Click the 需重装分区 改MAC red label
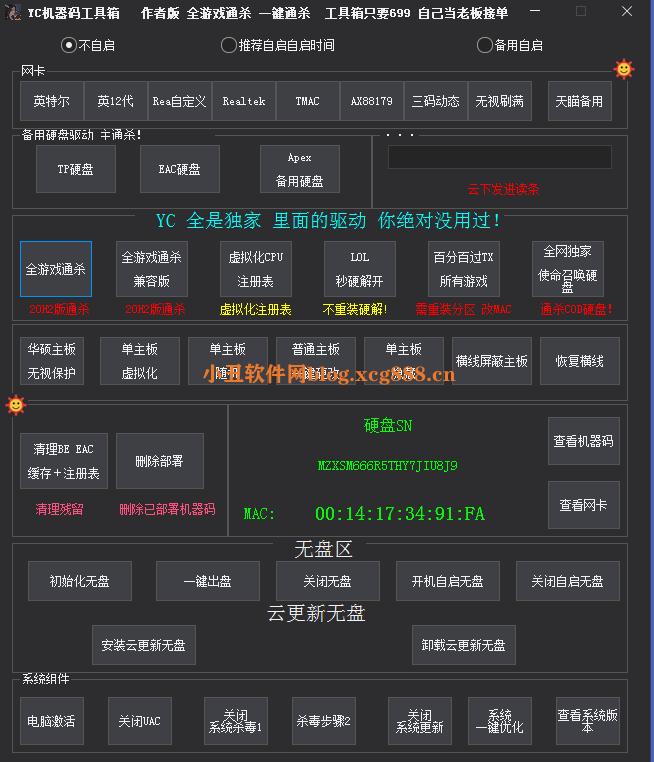 463,309
